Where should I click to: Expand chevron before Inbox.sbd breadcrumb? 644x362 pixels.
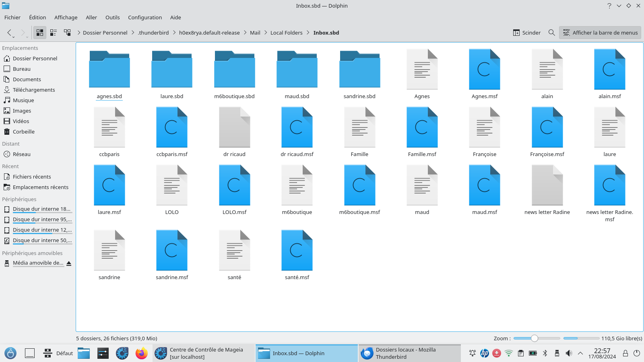(308, 33)
